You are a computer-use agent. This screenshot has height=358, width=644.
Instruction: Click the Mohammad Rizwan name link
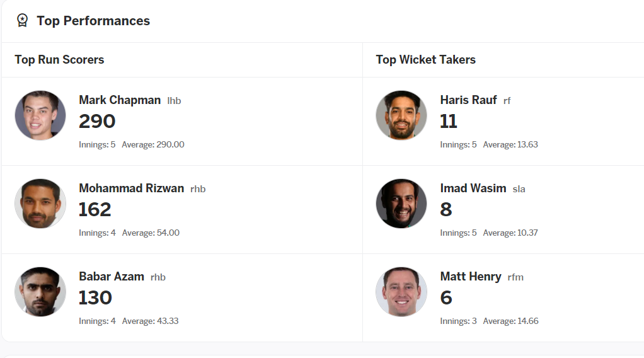point(131,188)
